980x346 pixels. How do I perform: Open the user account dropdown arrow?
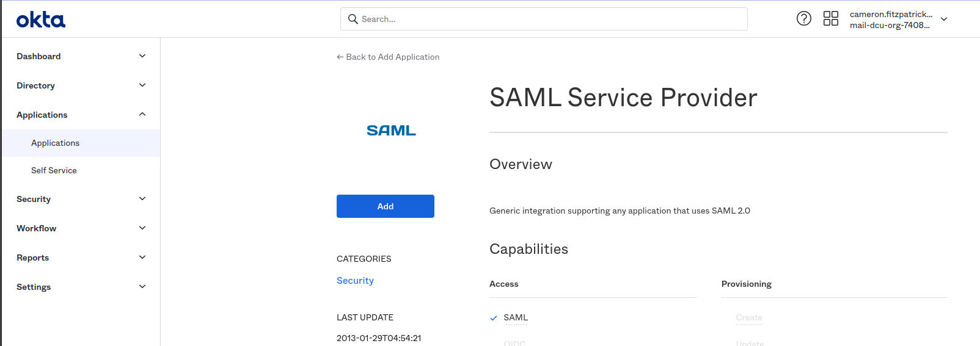coord(944,20)
